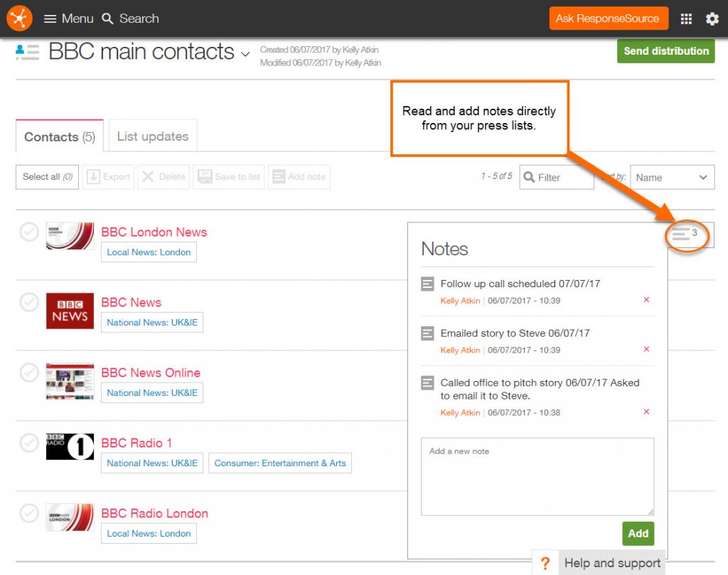Click the Save to list toolbar button
The width and height of the screenshot is (728, 575).
(x=229, y=177)
